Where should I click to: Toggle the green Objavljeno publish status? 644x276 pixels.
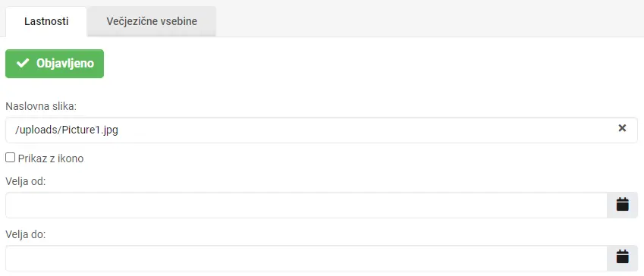click(x=55, y=64)
